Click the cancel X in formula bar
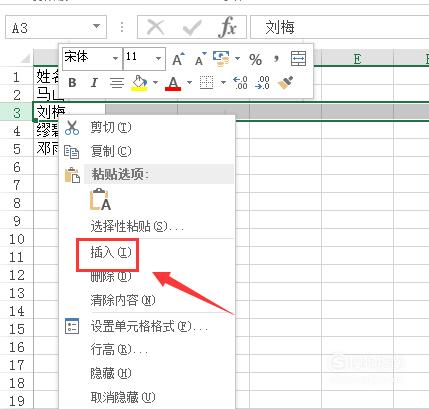Image resolution: width=429 pixels, height=409 pixels. click(x=155, y=27)
